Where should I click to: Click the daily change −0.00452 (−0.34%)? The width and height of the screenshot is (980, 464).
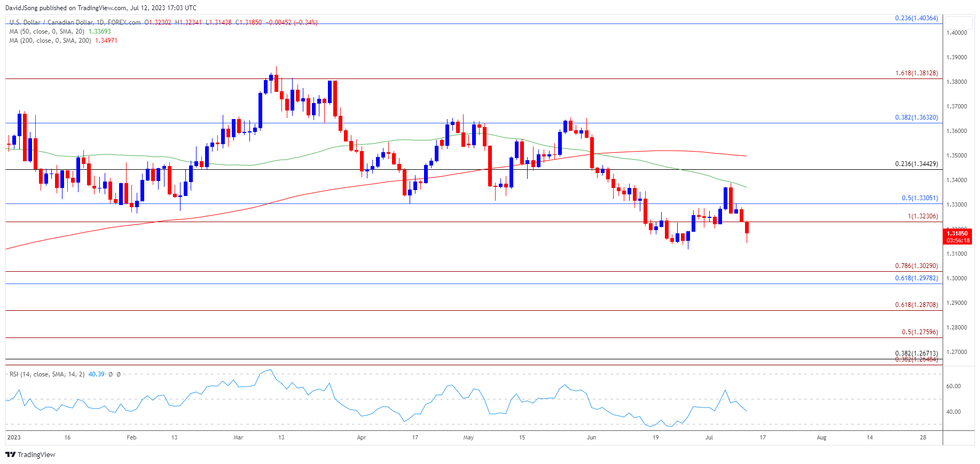click(292, 22)
